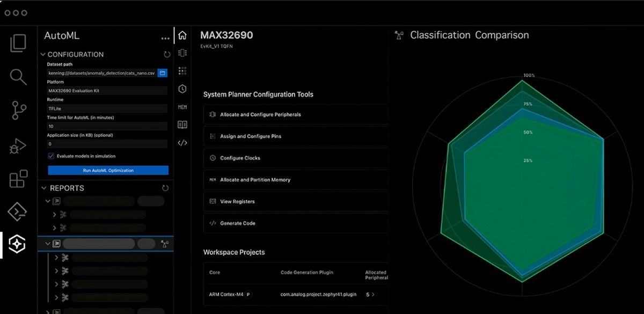Click the code generation icon in vertical toolbar
This screenshot has height=314, width=644.
tap(182, 143)
